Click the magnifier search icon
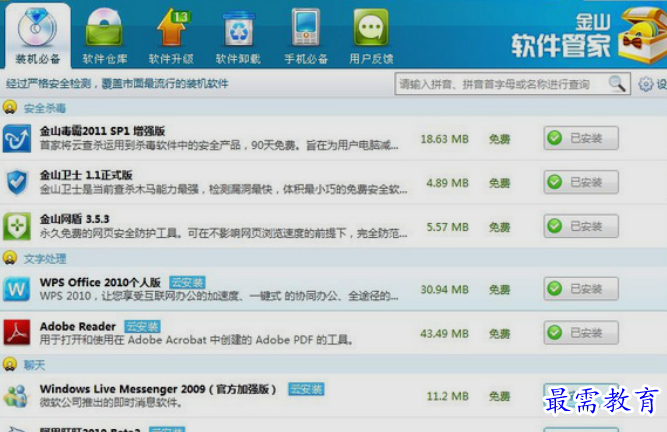 tap(617, 84)
